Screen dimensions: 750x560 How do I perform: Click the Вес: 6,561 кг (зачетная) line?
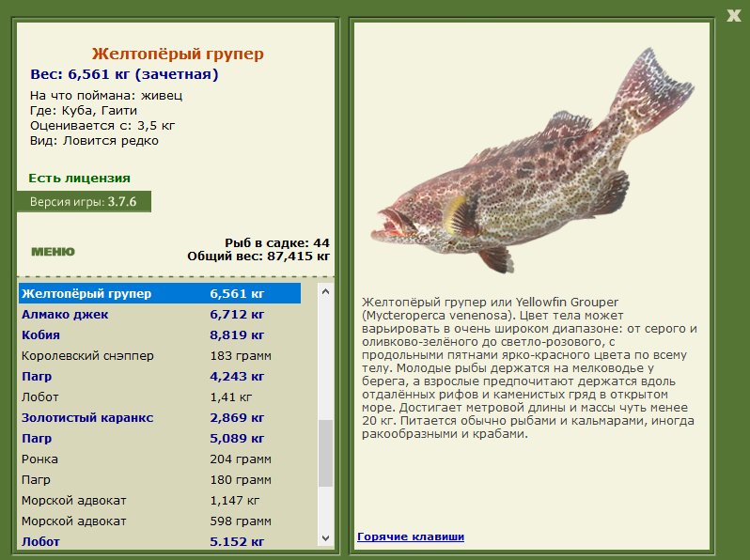[x=124, y=74]
